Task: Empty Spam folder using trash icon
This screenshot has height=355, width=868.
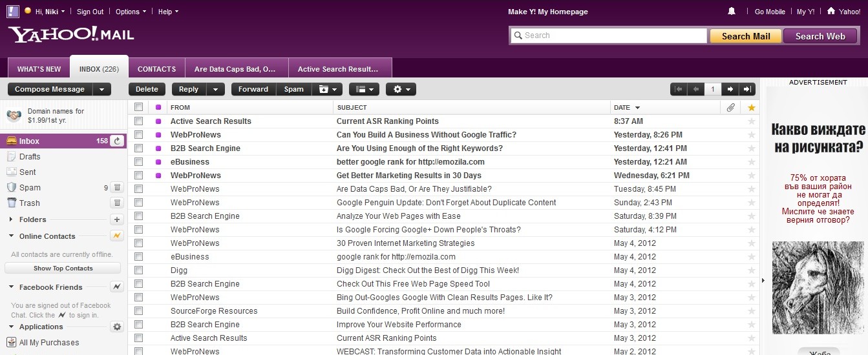Action: (117, 188)
